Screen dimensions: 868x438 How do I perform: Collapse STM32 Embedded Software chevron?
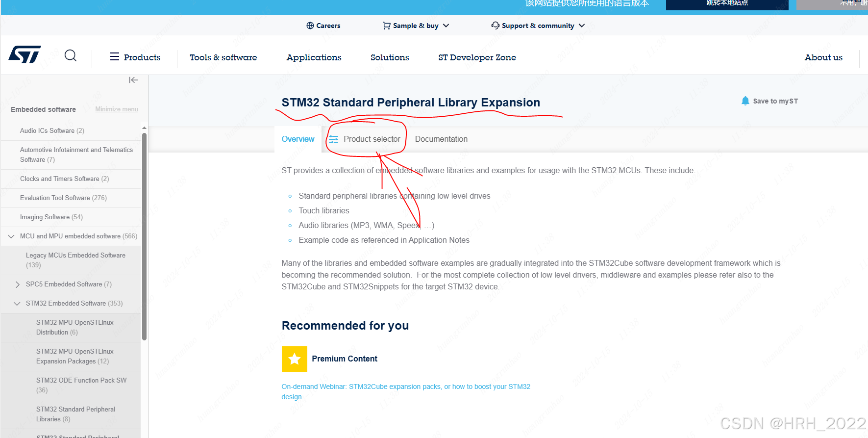tap(17, 304)
